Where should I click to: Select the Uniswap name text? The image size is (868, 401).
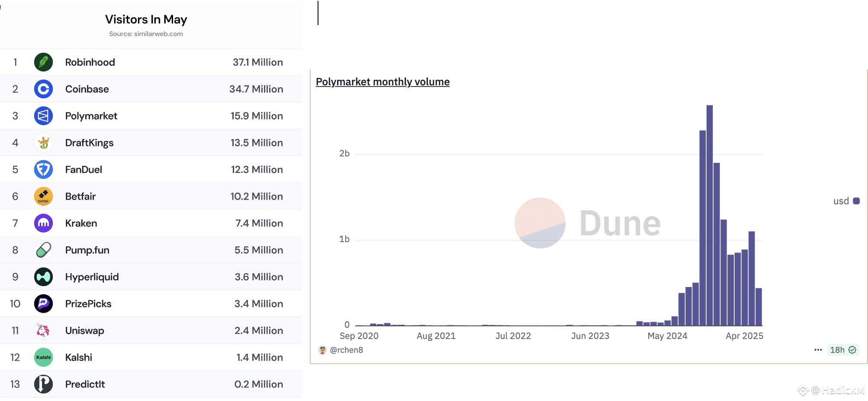(85, 331)
